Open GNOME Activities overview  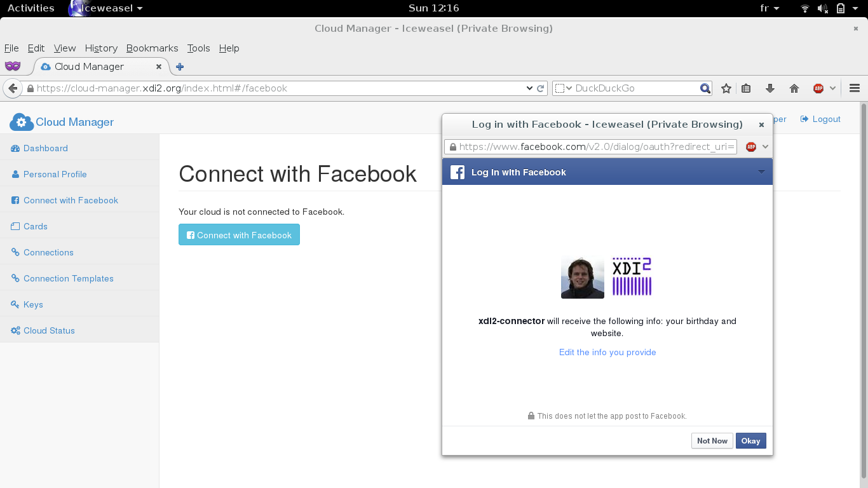click(x=31, y=8)
